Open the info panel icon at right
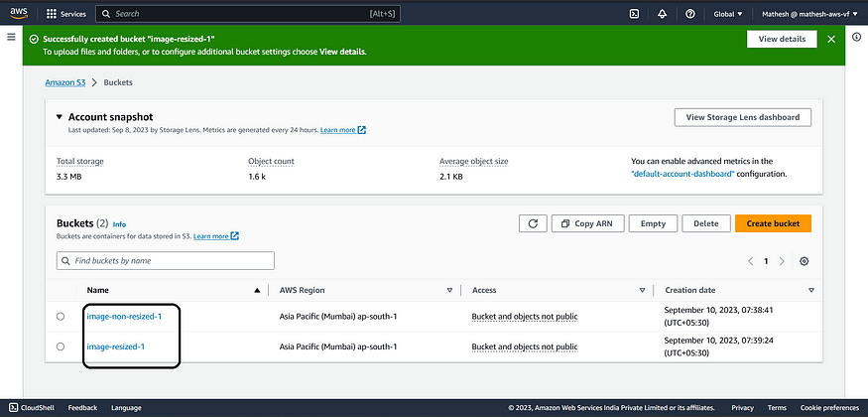 point(857,37)
